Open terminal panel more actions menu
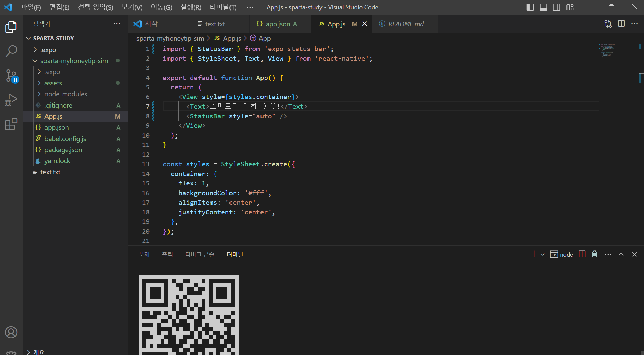Screen dimensions: 644x355 pyautogui.click(x=608, y=254)
